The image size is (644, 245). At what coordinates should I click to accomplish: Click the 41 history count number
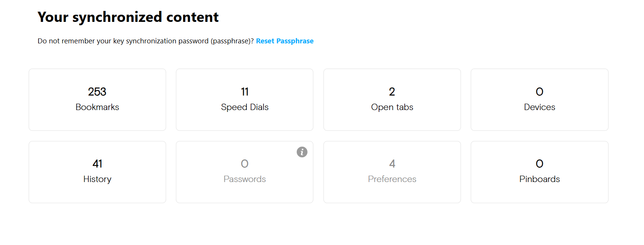click(x=97, y=164)
